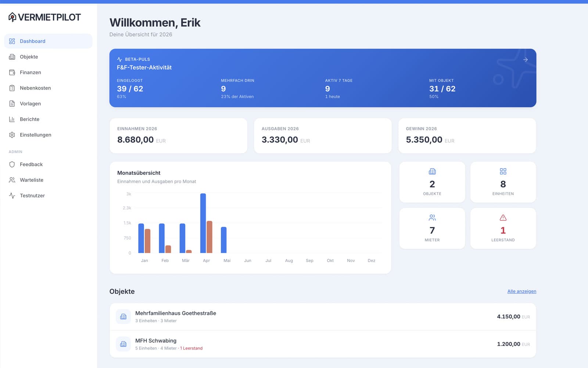The image size is (588, 368).
Task: Open Finanzen from the sidebar
Action: (48, 72)
